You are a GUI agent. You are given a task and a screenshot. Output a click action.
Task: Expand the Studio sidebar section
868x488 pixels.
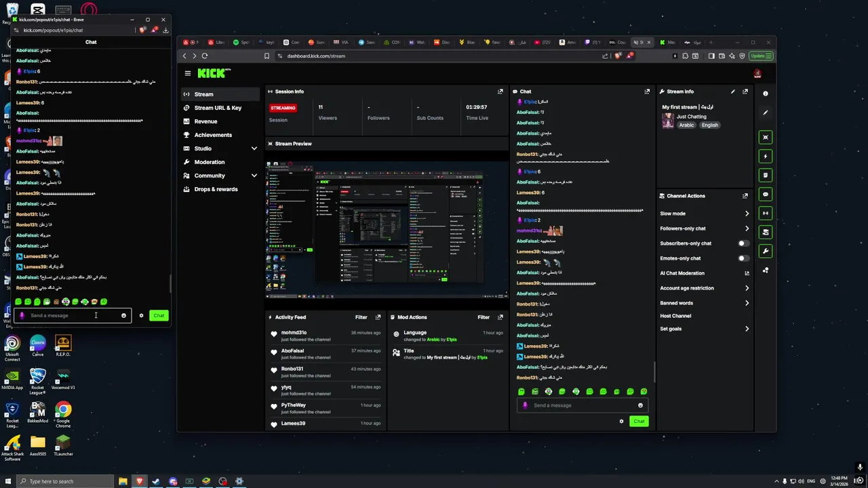point(254,148)
